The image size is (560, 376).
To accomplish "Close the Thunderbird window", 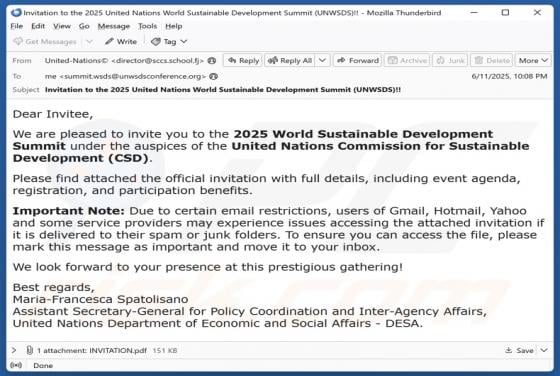I will [x=537, y=13].
